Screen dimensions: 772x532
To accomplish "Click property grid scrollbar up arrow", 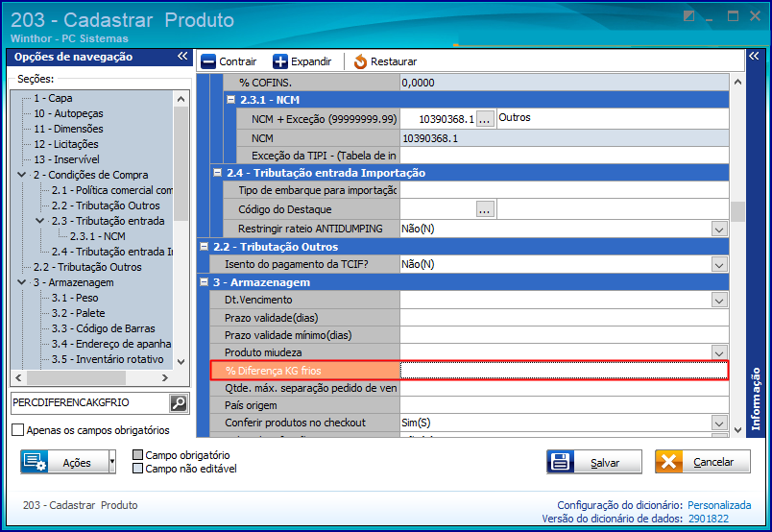I will (x=737, y=82).
